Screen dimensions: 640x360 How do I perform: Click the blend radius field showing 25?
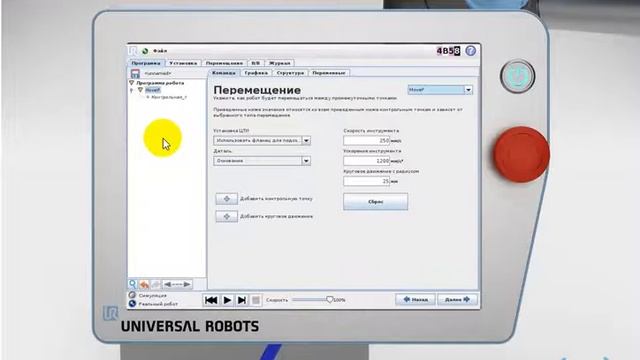pos(367,181)
